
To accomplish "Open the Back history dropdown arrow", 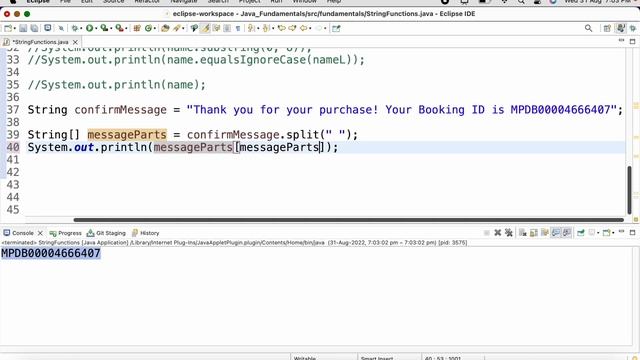I will [311, 28].
